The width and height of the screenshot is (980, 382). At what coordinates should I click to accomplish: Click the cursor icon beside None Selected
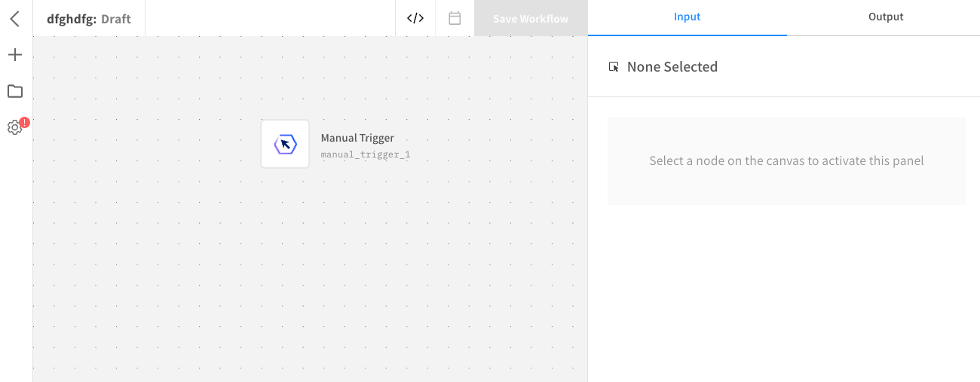click(x=614, y=67)
